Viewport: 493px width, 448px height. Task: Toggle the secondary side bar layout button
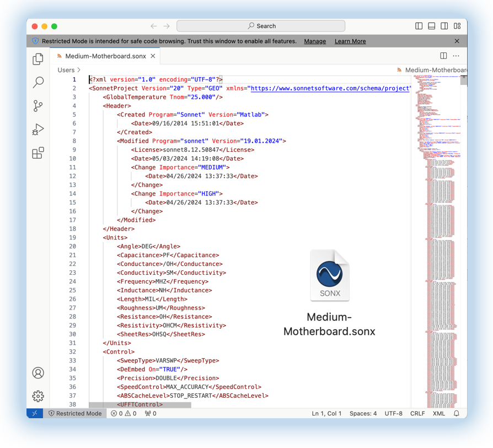pyautogui.click(x=444, y=26)
